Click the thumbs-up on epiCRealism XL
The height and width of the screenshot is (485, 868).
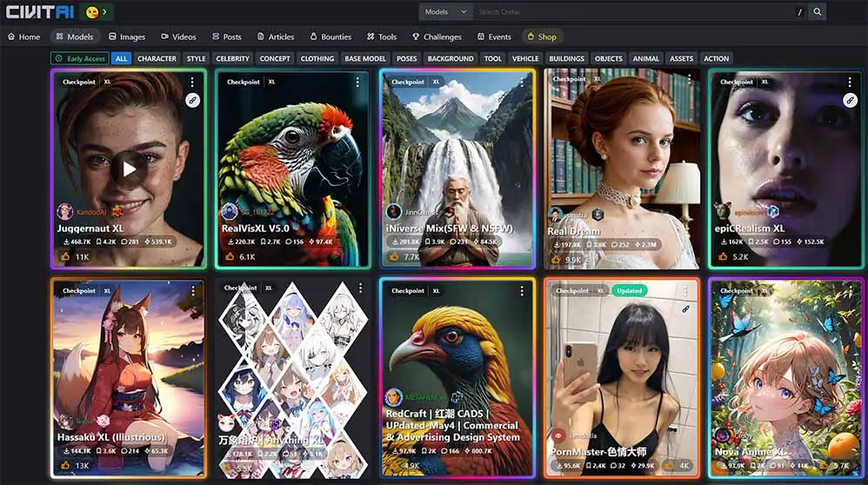[723, 256]
